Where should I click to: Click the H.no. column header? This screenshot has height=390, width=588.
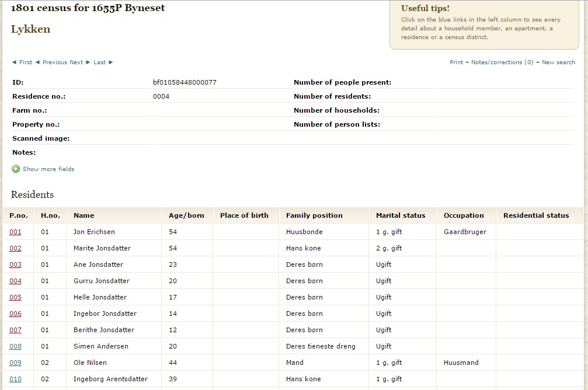tap(50, 215)
